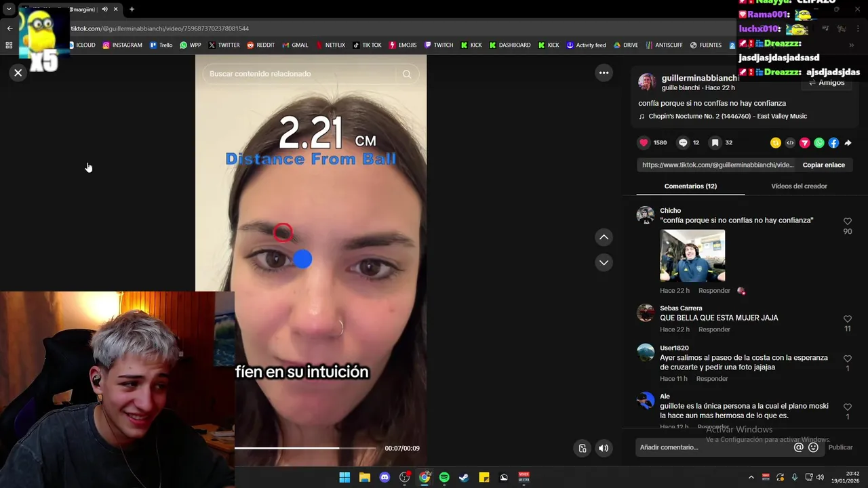Screen dimensions: 868x488
Task: Focus the Buscar contenido relacionado search field
Action: [x=300, y=74]
